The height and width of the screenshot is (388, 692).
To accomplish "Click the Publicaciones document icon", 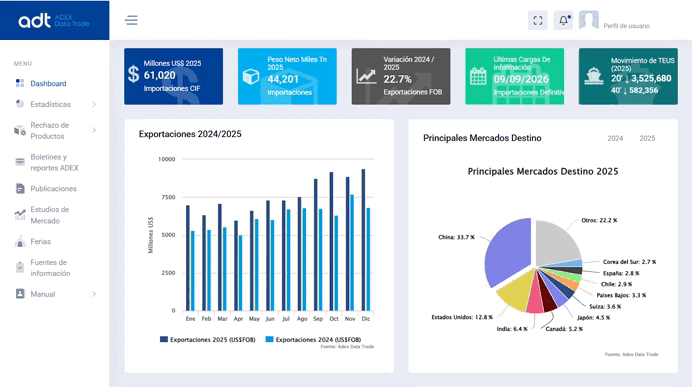I will (20, 188).
